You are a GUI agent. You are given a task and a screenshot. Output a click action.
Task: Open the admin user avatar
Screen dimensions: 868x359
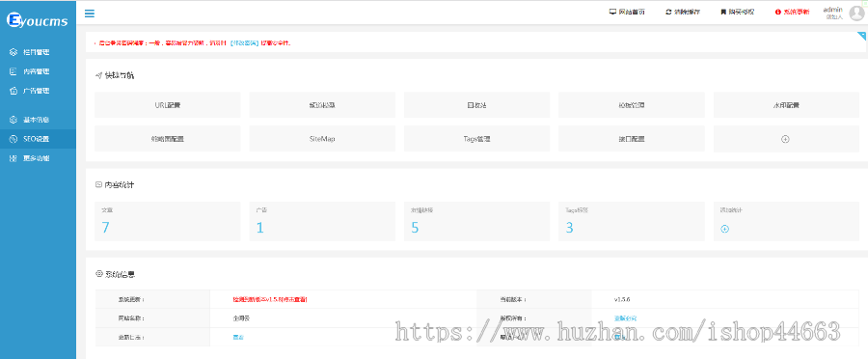coord(856,14)
